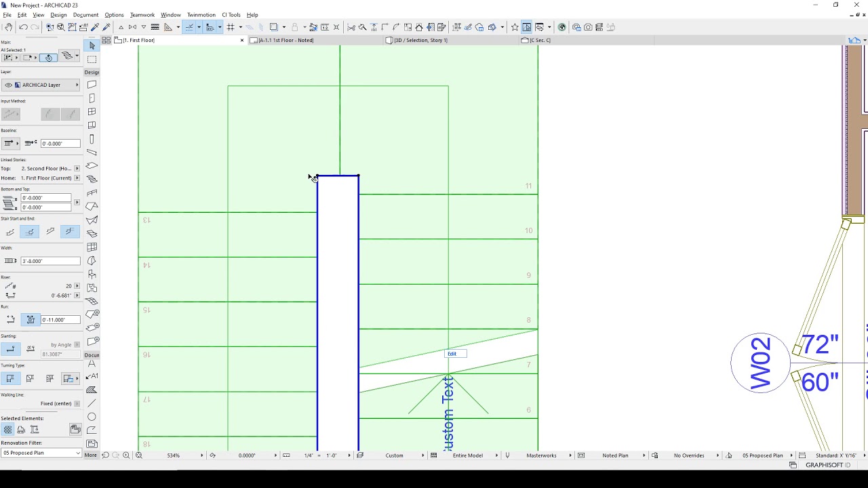Open the Design menu
868x488 pixels.
coord(58,15)
